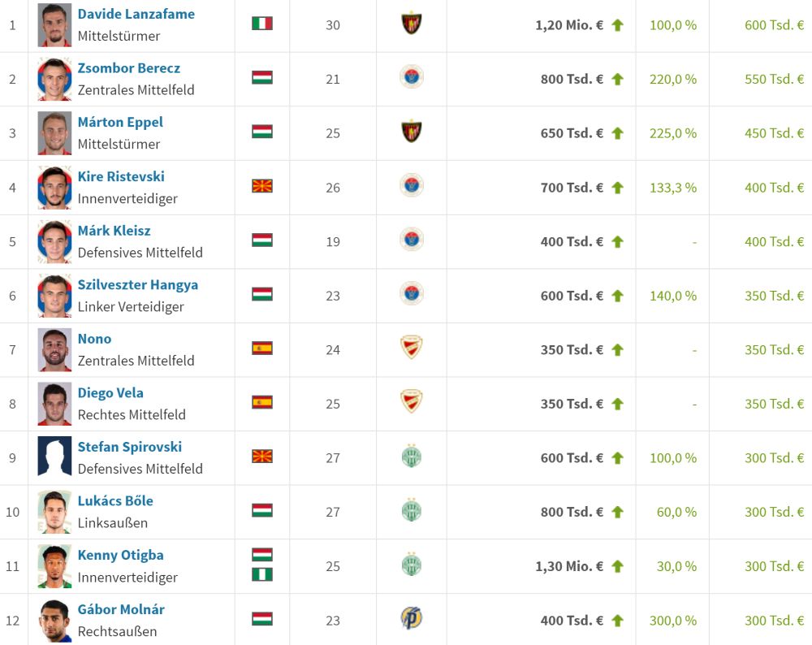Click Davide Lanzafame's club crest icon
The height and width of the screenshot is (645, 812).
pyautogui.click(x=412, y=24)
